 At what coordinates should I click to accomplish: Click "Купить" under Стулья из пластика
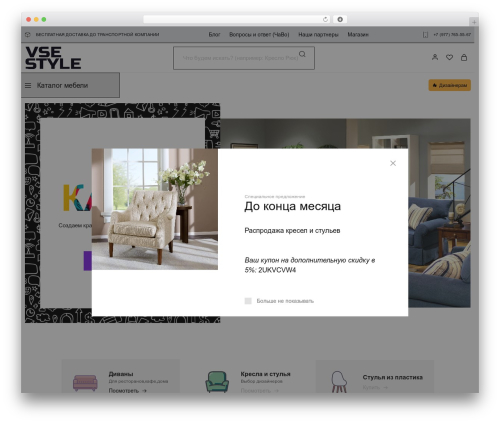375,387
